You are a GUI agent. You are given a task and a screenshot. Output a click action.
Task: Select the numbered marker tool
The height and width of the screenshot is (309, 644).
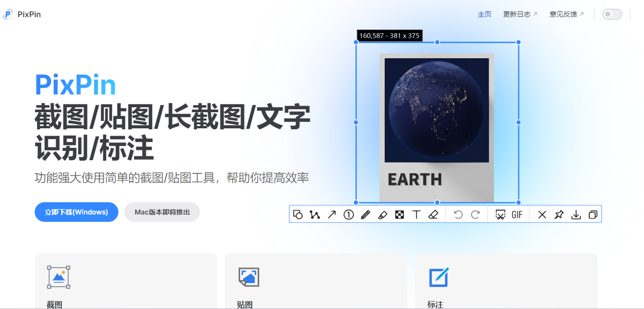coord(348,214)
